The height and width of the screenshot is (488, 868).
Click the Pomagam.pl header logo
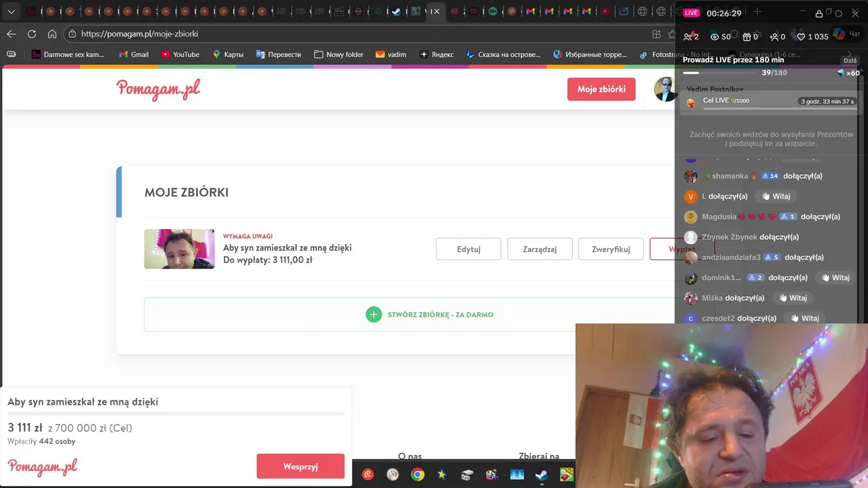click(x=158, y=89)
